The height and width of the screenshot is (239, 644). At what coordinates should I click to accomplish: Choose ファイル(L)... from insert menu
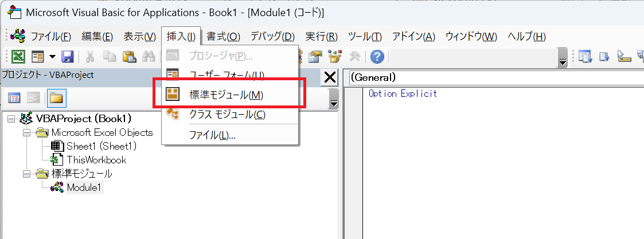[x=230, y=135]
